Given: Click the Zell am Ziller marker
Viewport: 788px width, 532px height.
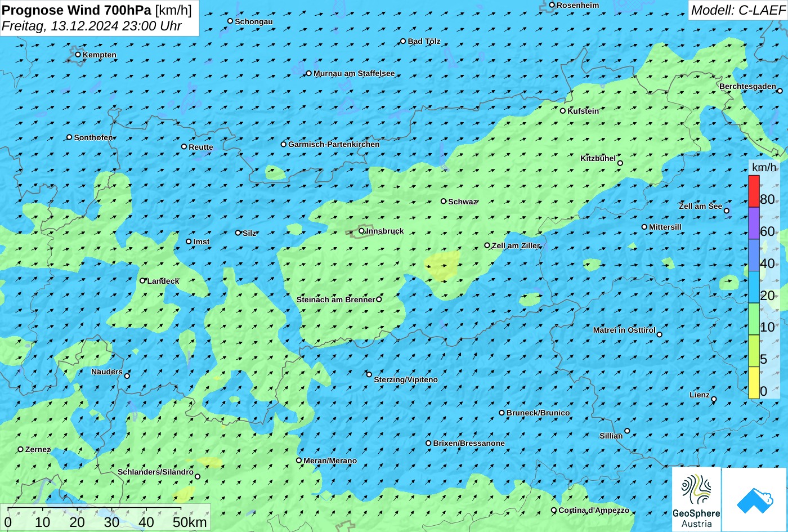Looking at the screenshot, I should [487, 245].
